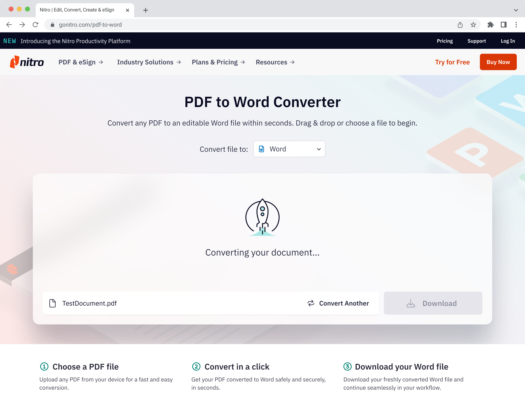
Task: Click Convert Another
Action: pyautogui.click(x=338, y=303)
